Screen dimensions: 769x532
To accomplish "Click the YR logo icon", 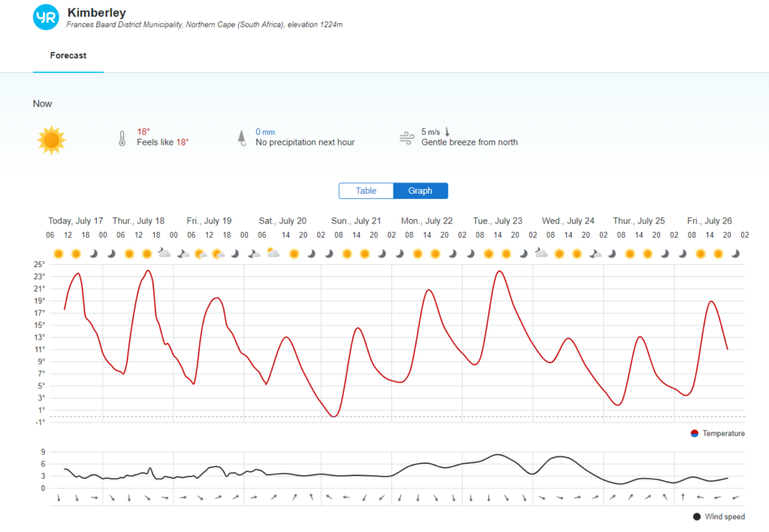I will point(46,17).
